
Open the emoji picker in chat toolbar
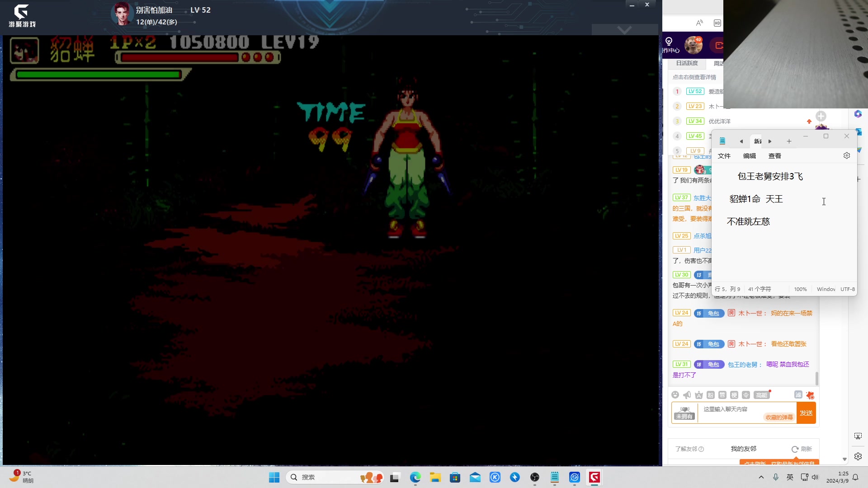pyautogui.click(x=675, y=395)
